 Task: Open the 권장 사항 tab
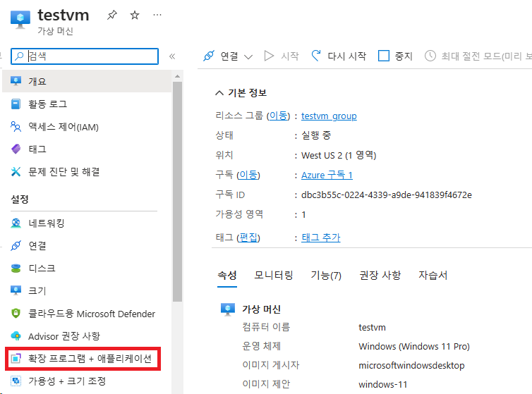380,275
